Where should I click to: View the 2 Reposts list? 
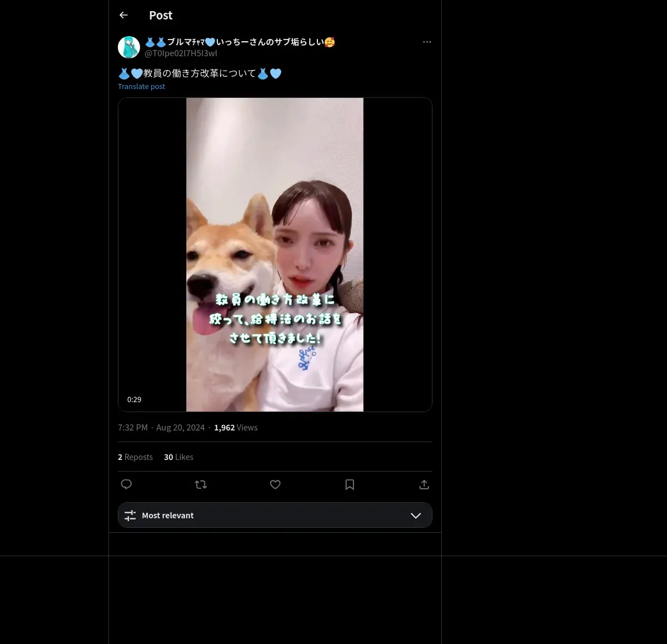click(135, 457)
